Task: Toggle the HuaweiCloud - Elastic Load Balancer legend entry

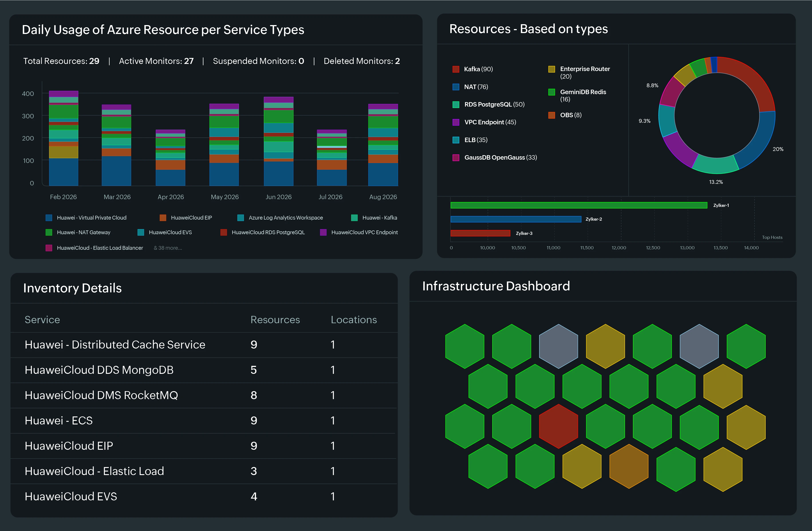Action: (94, 248)
